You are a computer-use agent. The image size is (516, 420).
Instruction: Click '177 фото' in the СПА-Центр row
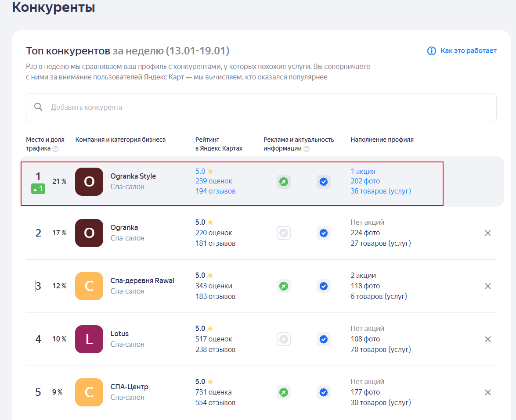coord(365,392)
